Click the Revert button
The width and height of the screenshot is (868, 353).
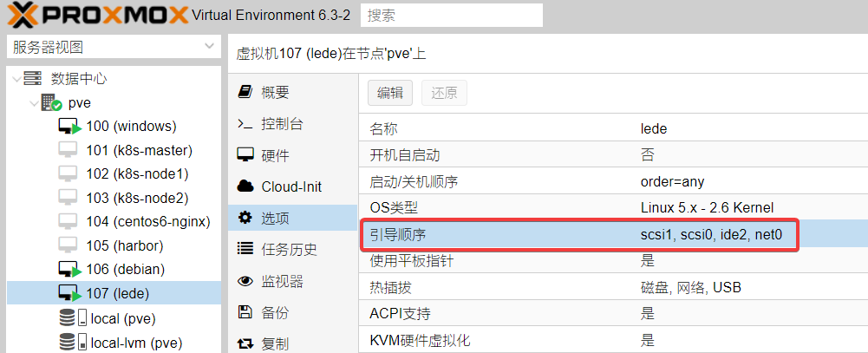(x=444, y=94)
